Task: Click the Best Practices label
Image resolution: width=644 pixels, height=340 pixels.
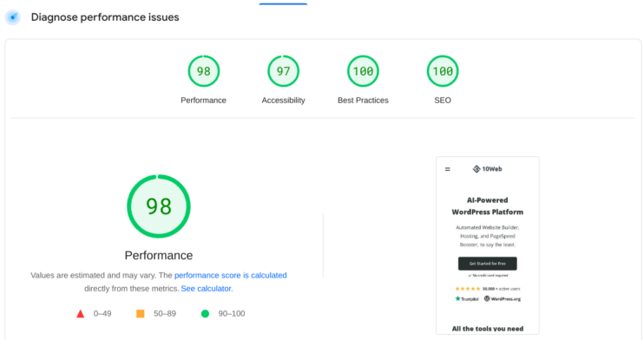Action: (x=363, y=101)
